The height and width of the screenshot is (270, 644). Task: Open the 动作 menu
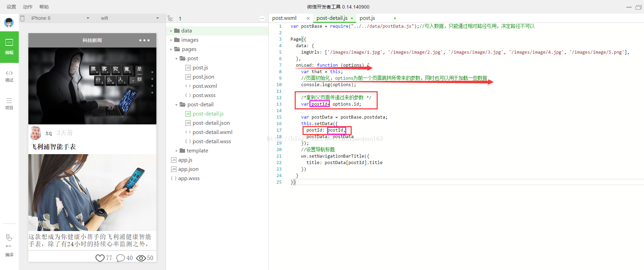[x=28, y=7]
